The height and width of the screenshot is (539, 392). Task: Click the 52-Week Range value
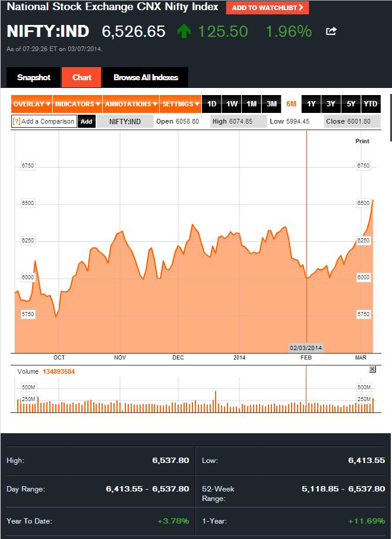point(343,489)
